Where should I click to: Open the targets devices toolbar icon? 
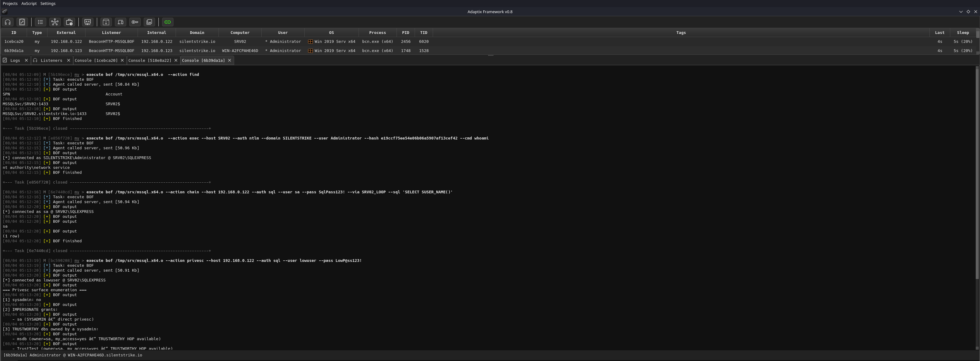121,22
